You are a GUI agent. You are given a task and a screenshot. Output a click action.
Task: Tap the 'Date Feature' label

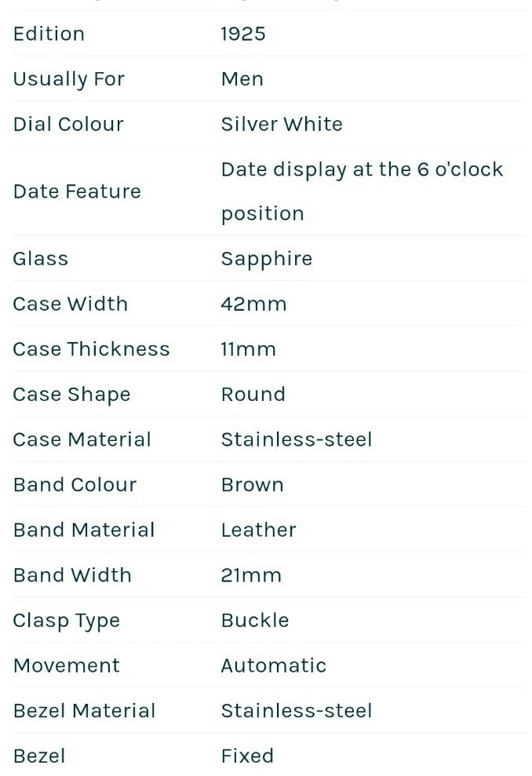[77, 191]
